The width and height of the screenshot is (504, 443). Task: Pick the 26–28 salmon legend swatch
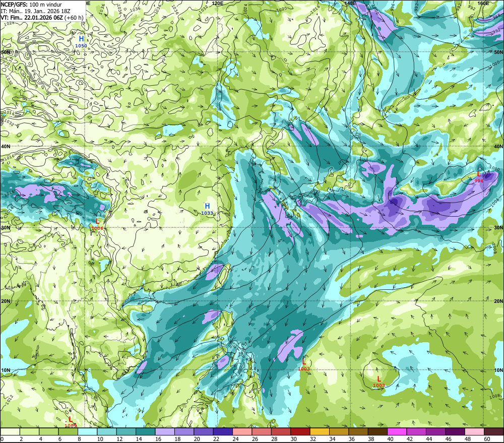pos(262,432)
